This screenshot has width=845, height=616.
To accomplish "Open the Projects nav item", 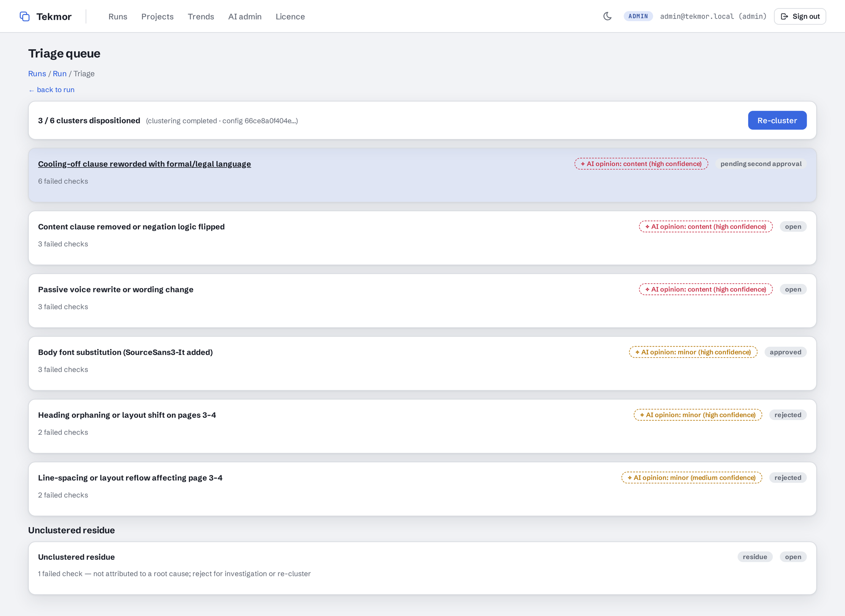I will click(158, 16).
